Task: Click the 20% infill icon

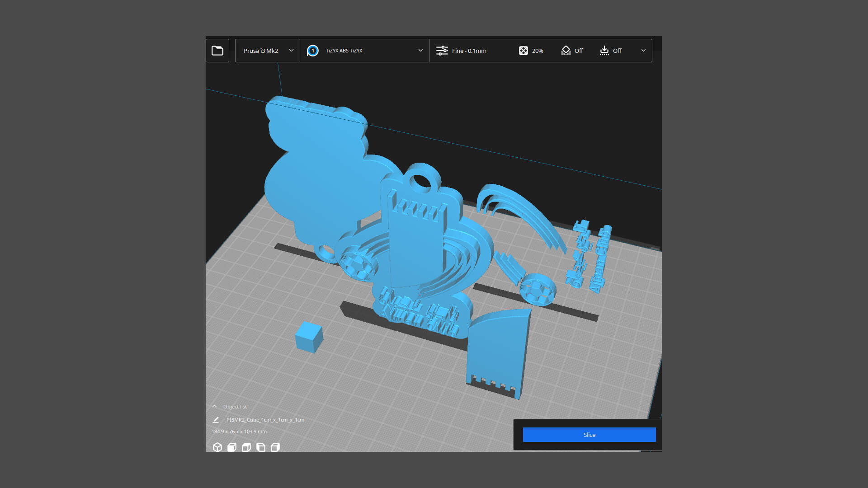Action: click(x=524, y=51)
